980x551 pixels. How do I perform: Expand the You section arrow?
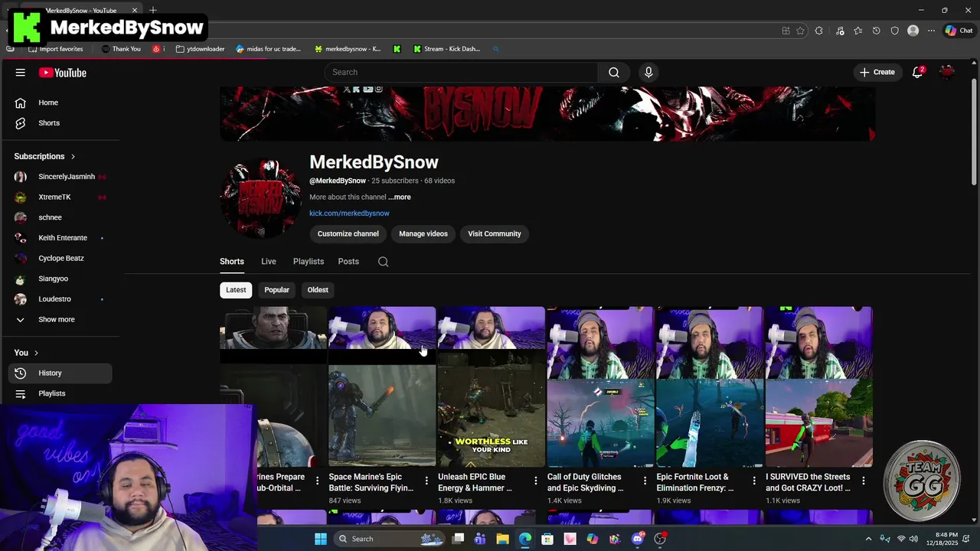coord(37,353)
